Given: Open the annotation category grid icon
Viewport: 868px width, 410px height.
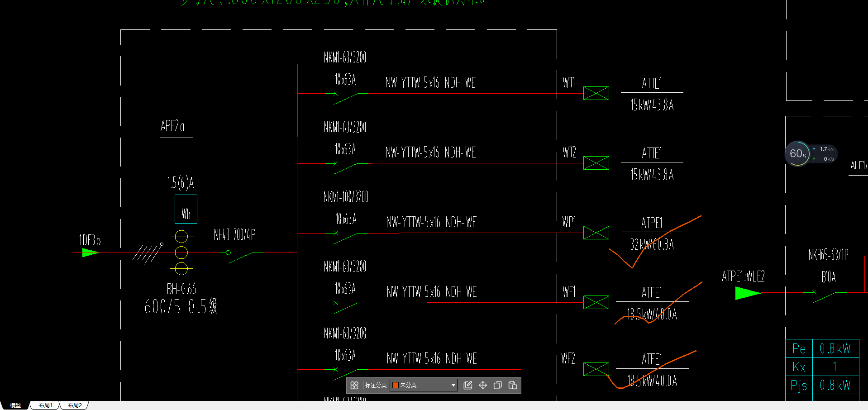Looking at the screenshot, I should (354, 385).
